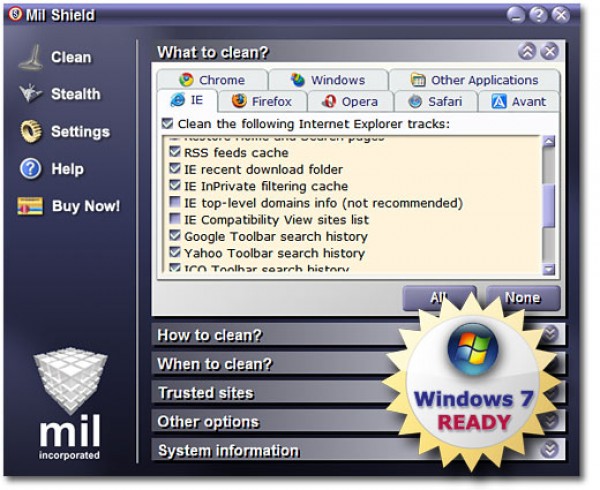Screen dimensions: 600x490
Task: Open the Stealth section in sidebar
Action: click(x=76, y=94)
